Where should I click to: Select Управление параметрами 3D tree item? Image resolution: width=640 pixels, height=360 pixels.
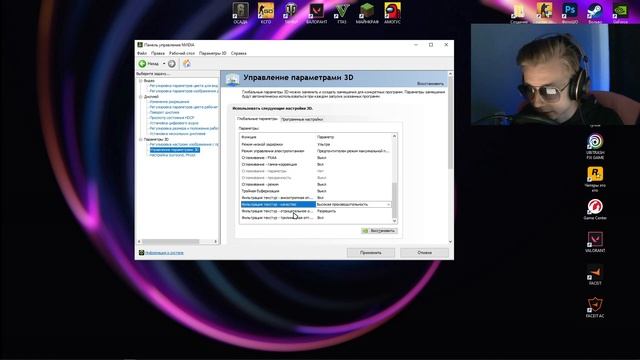pos(174,150)
